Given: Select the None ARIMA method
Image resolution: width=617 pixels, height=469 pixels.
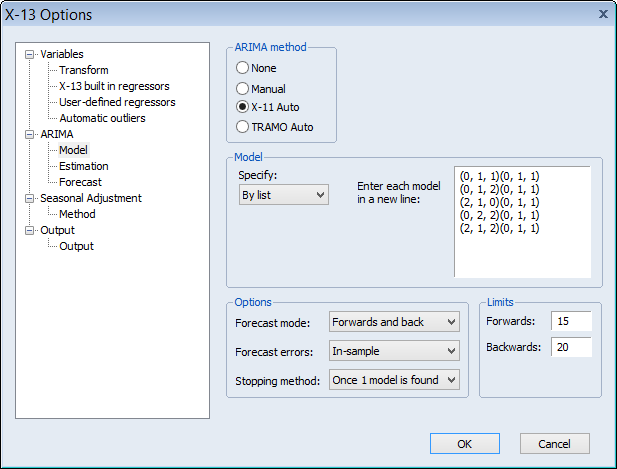Looking at the screenshot, I should tap(242, 68).
